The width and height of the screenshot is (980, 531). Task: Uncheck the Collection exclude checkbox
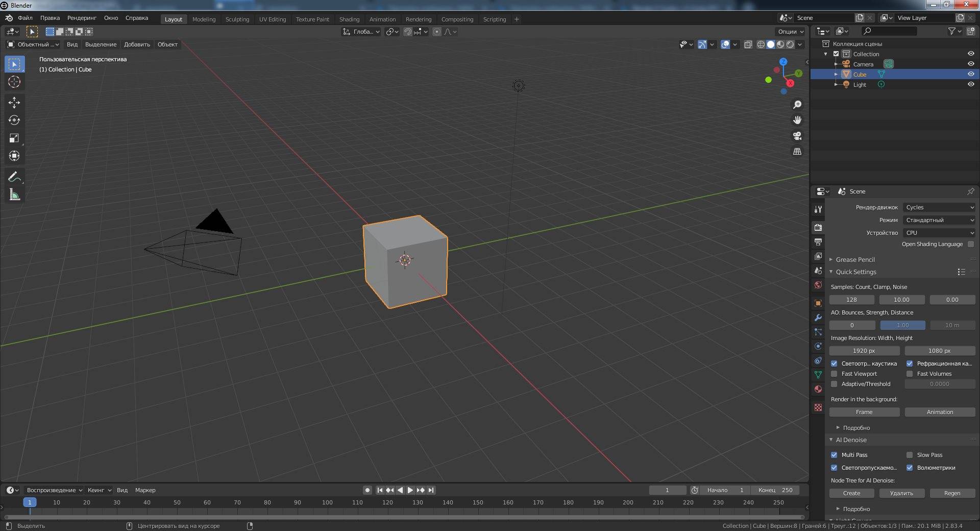tap(836, 54)
